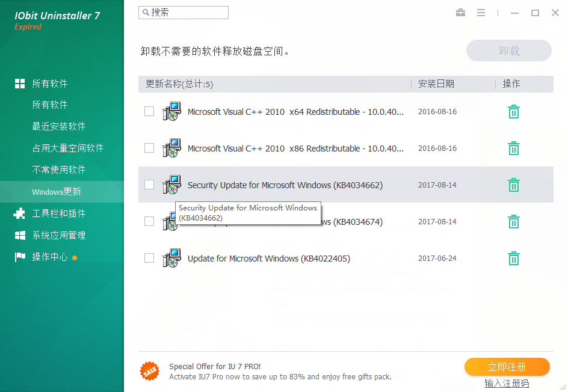Click the 所有软件 grid icon
This screenshot has height=392, width=568.
point(20,84)
